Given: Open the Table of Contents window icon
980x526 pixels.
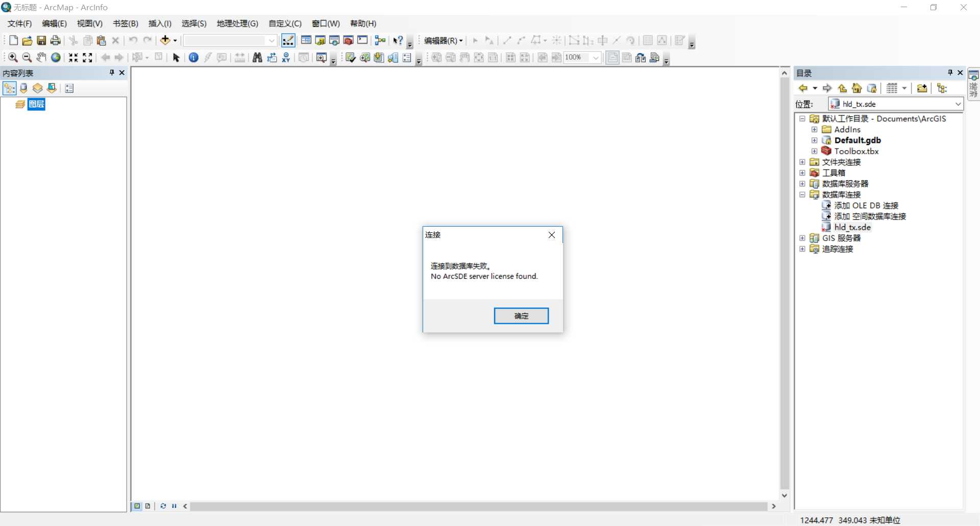Looking at the screenshot, I should point(306,40).
